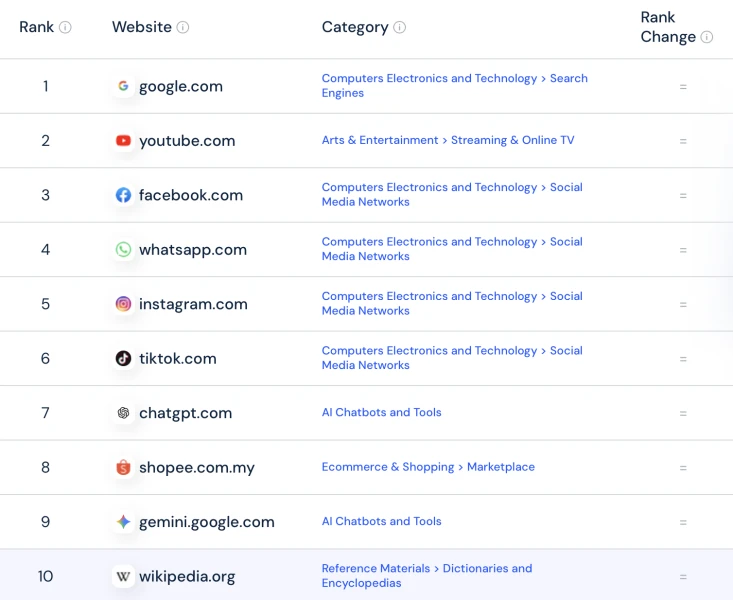Image resolution: width=733 pixels, height=600 pixels.
Task: Click the Category column header
Action: 355,28
